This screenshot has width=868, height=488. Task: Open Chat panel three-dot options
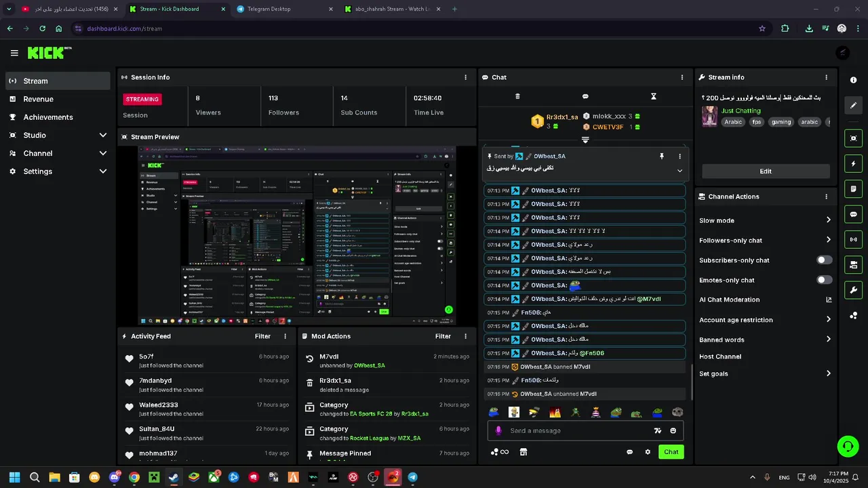coord(682,77)
